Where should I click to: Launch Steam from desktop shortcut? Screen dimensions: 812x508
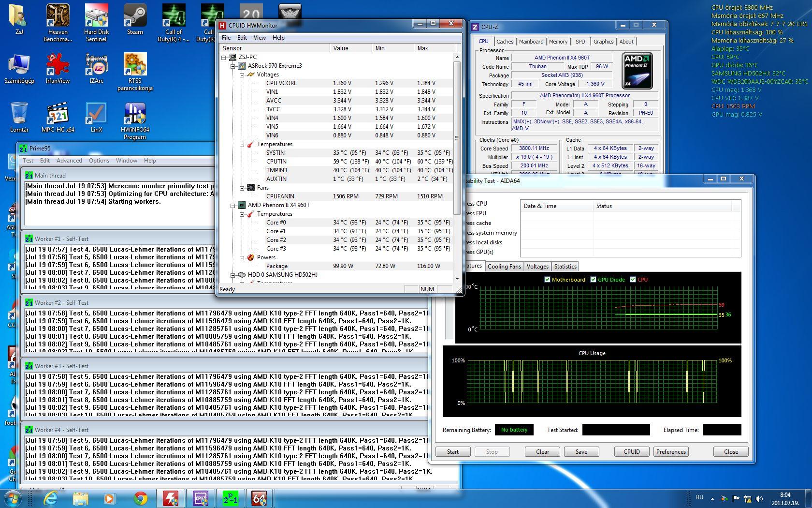pyautogui.click(x=135, y=19)
